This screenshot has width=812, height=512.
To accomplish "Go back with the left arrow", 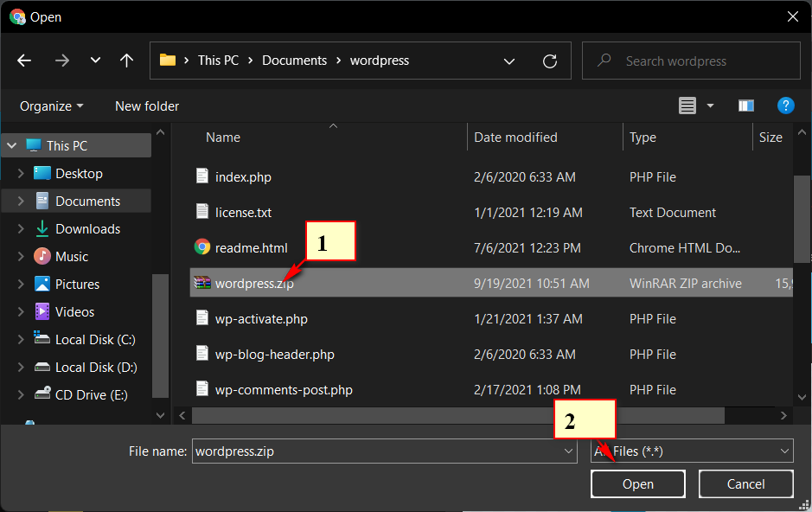I will click(24, 61).
